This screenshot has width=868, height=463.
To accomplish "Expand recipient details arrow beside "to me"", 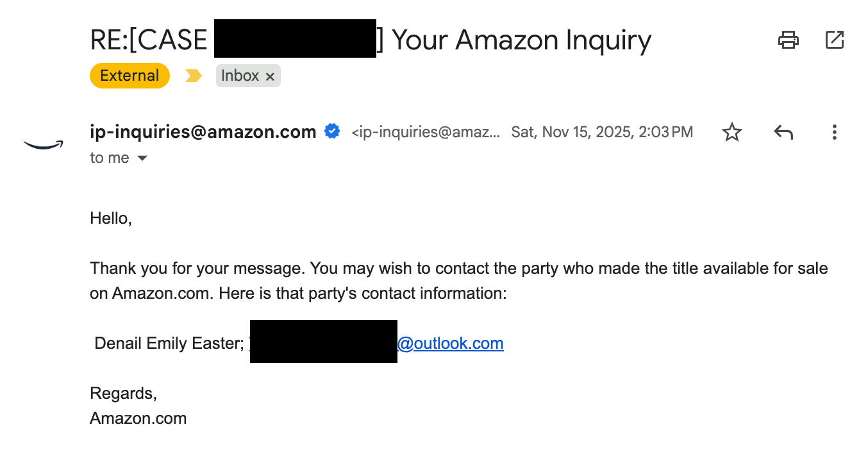I will pyautogui.click(x=142, y=158).
